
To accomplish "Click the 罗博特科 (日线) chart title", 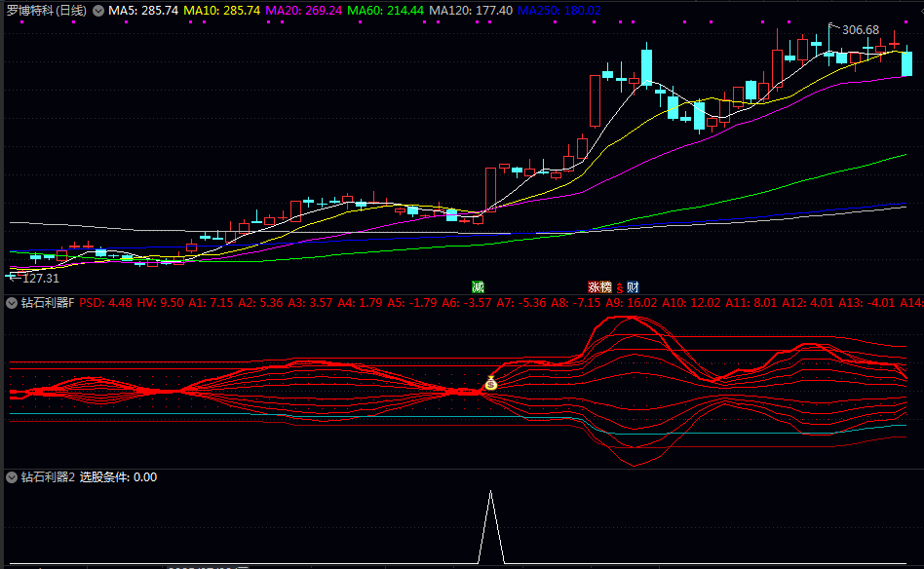I will (46, 11).
